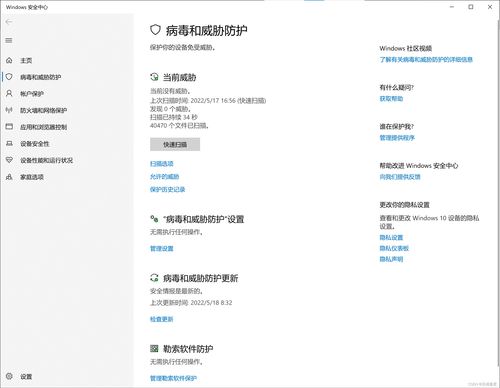Click the 勒索软件防护 heading

point(188,349)
